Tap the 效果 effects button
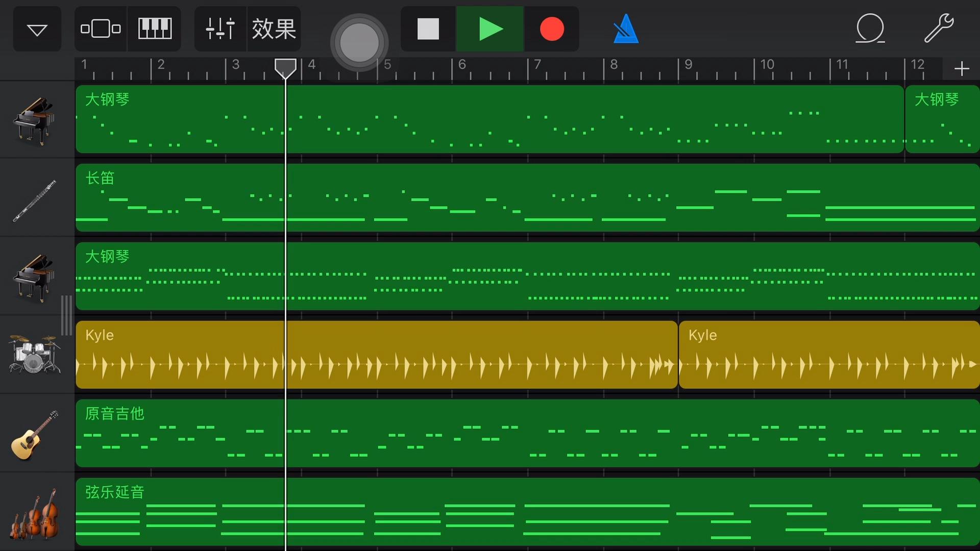The width and height of the screenshot is (980, 551). [274, 29]
